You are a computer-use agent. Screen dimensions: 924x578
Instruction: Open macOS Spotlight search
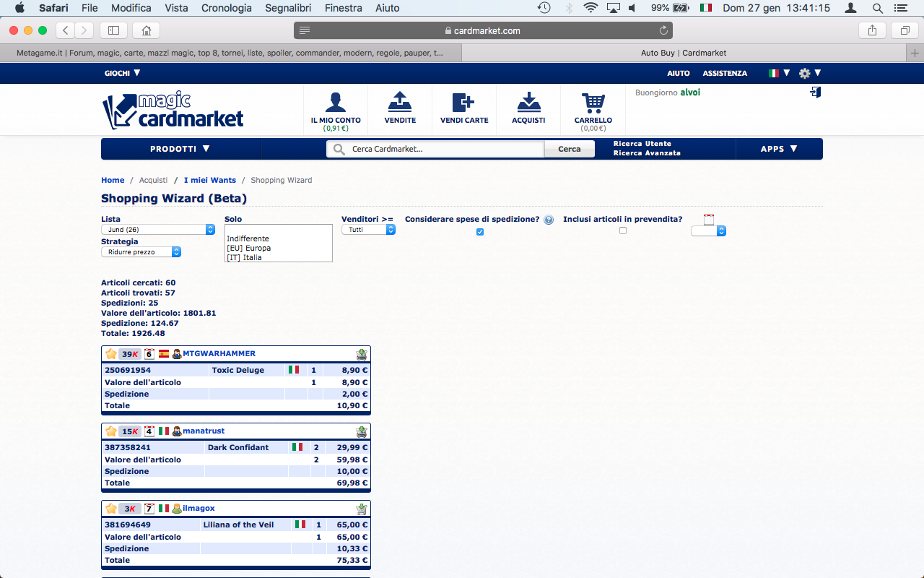[x=878, y=8]
